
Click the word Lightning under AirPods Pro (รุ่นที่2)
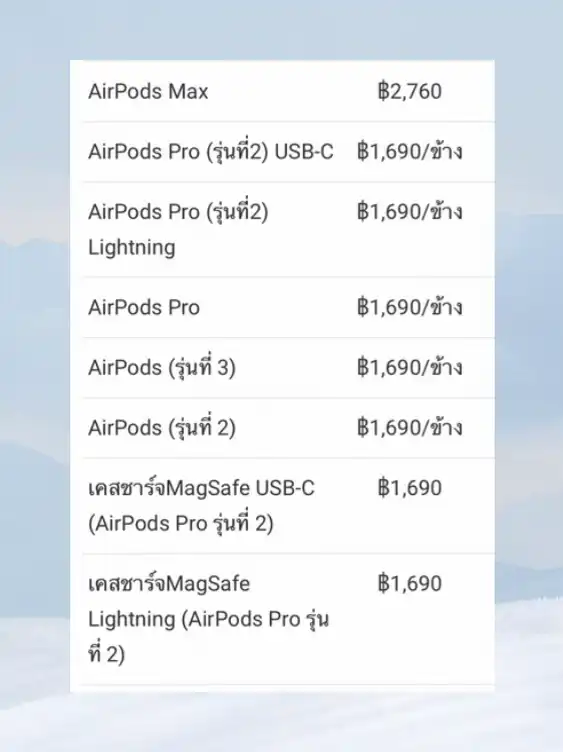[x=131, y=248]
